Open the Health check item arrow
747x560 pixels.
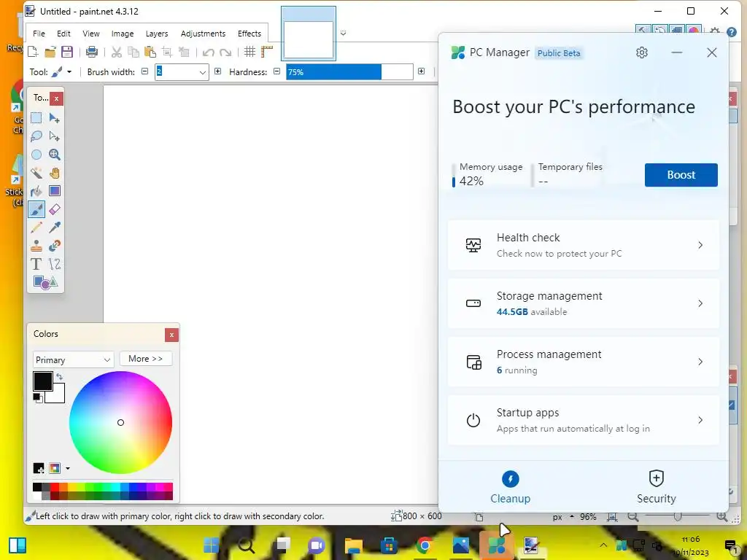[x=700, y=245]
